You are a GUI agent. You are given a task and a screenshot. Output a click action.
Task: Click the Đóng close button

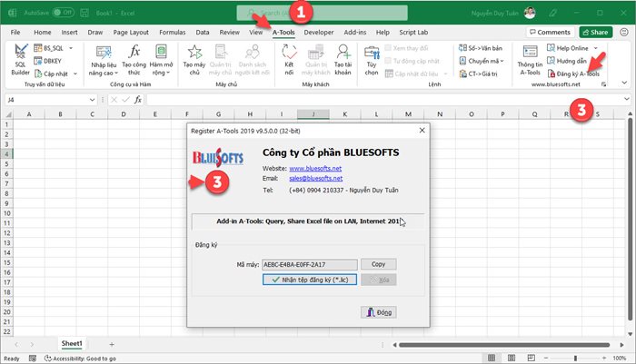tap(379, 312)
